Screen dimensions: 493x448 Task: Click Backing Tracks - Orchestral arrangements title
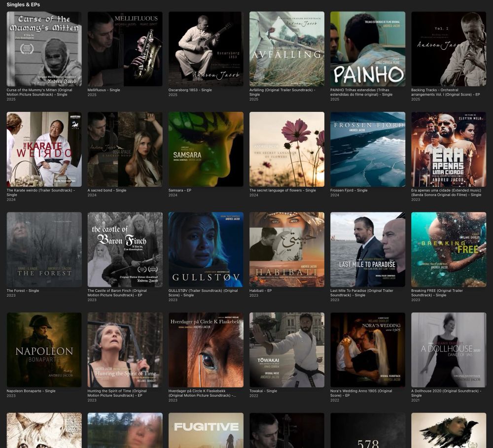point(446,92)
